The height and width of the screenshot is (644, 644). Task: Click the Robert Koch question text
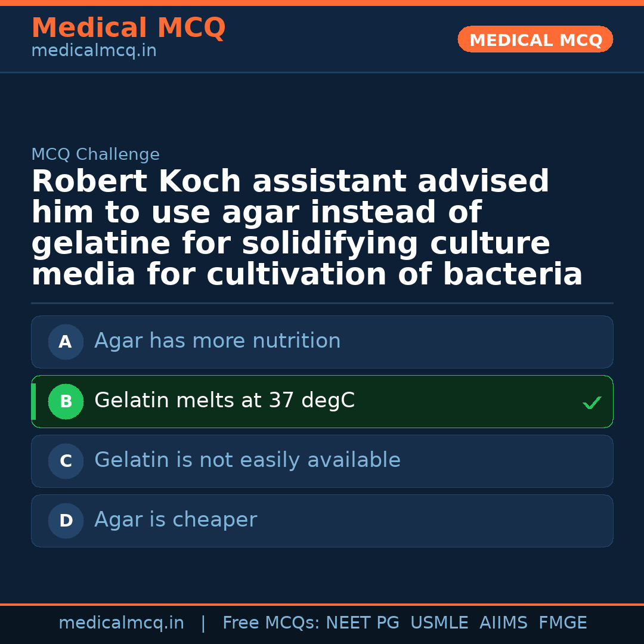click(306, 228)
